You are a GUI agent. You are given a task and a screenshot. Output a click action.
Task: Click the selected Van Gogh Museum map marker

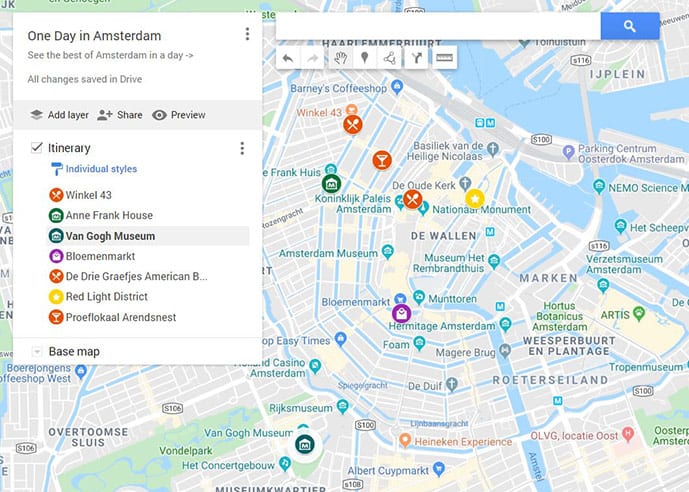305,445
